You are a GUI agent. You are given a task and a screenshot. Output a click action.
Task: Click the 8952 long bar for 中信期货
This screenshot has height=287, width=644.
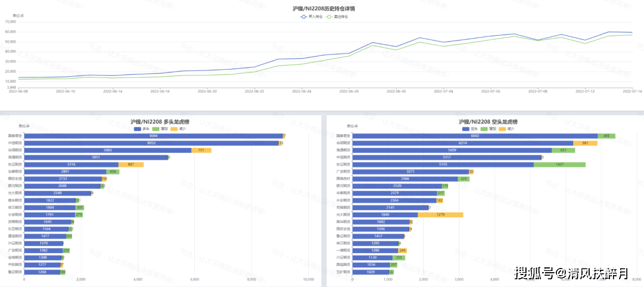pos(151,143)
